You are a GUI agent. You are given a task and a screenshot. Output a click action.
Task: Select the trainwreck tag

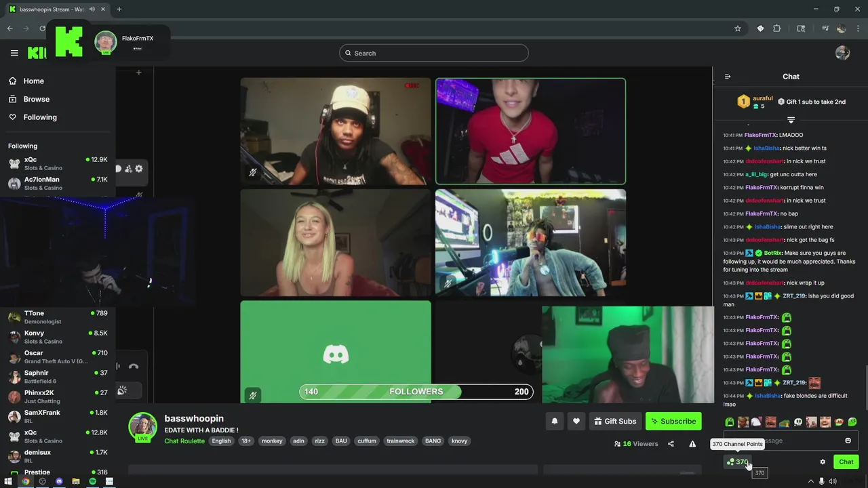400,441
